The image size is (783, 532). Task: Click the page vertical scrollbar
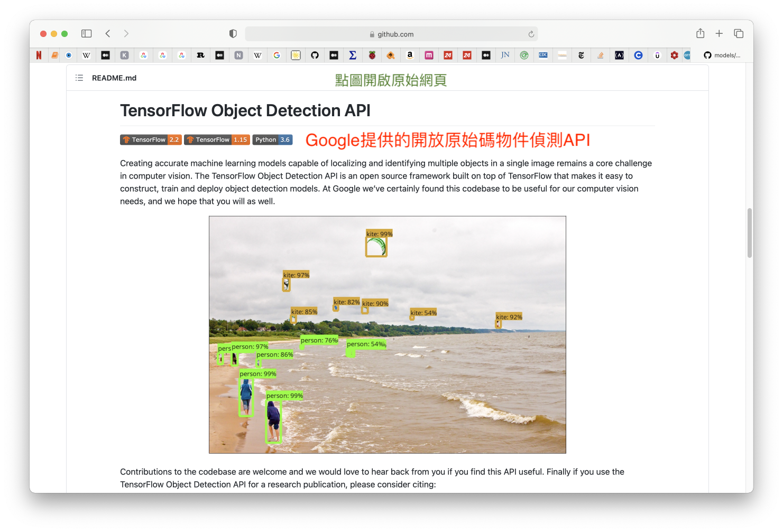[749, 232]
